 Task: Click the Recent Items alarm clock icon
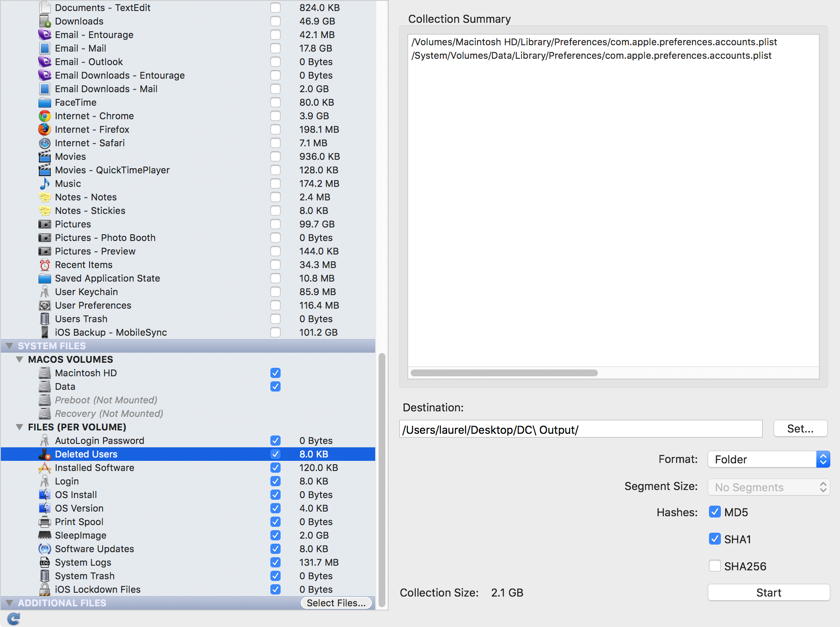tap(45, 265)
